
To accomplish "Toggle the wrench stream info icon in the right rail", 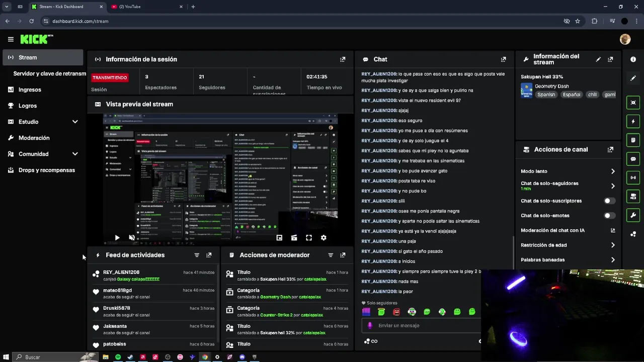I will [633, 215].
